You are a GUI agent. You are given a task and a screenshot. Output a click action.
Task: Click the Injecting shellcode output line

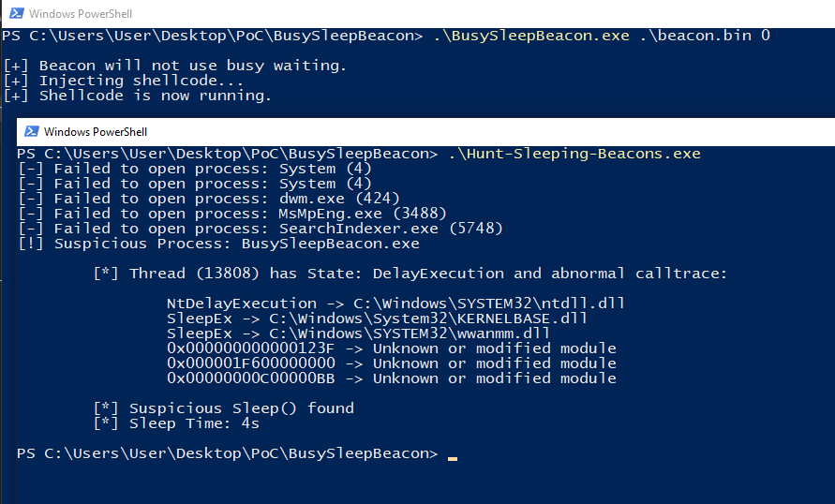(x=124, y=81)
